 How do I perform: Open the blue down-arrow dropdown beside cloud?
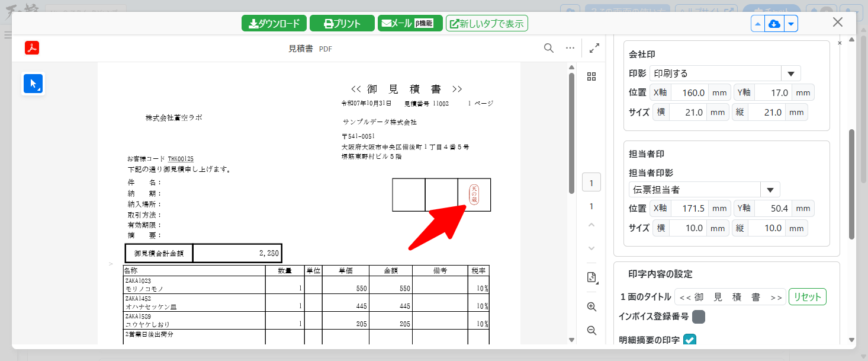[x=791, y=24]
